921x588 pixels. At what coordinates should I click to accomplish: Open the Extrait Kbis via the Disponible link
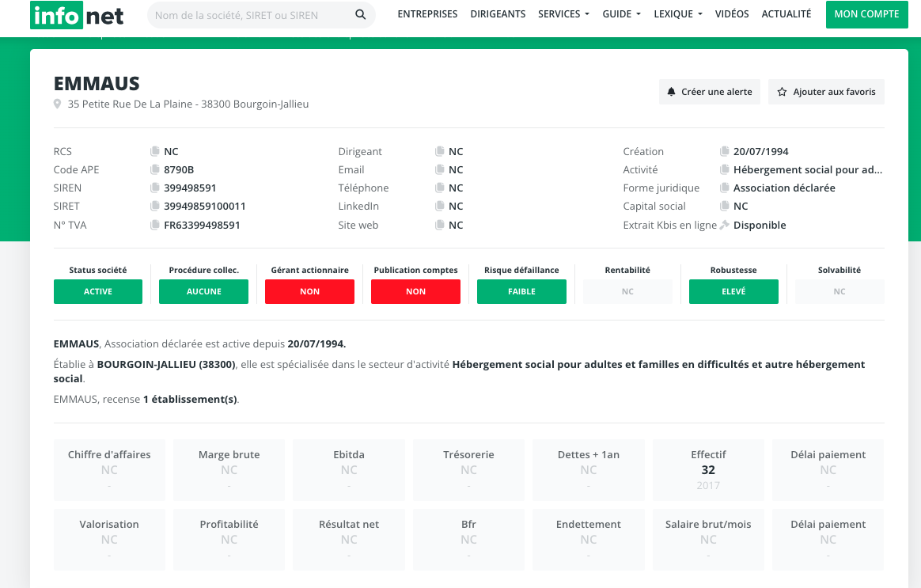click(761, 225)
